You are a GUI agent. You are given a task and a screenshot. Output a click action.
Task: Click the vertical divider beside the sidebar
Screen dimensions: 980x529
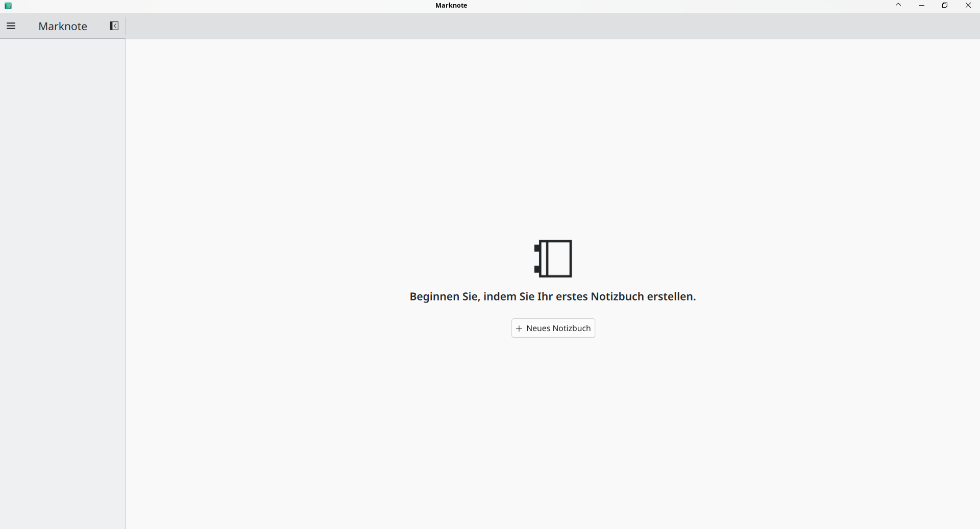126,281
